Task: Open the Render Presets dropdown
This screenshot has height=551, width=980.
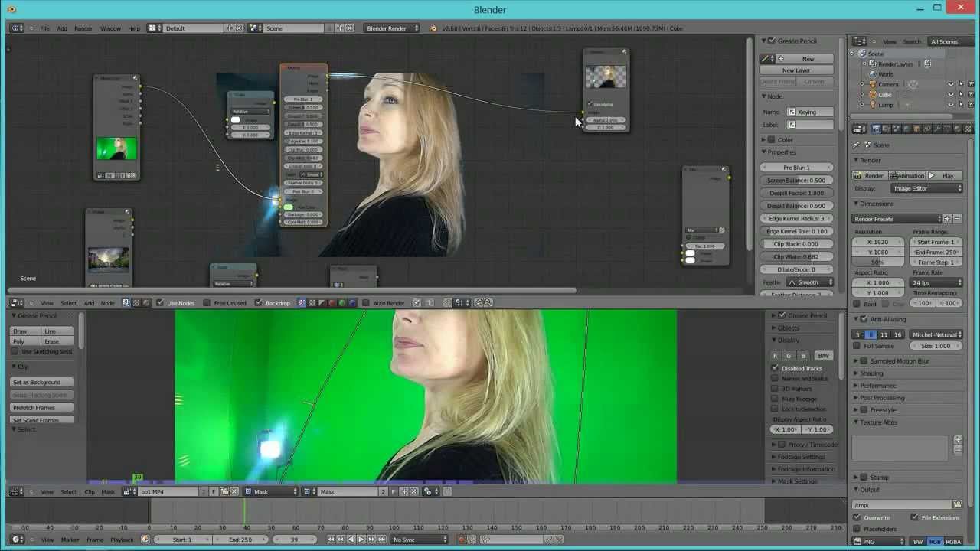Action: click(897, 219)
